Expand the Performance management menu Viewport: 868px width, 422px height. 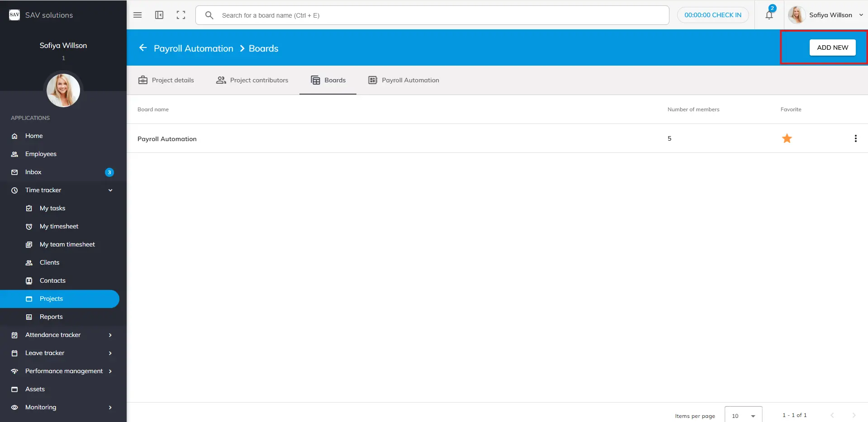coord(110,371)
